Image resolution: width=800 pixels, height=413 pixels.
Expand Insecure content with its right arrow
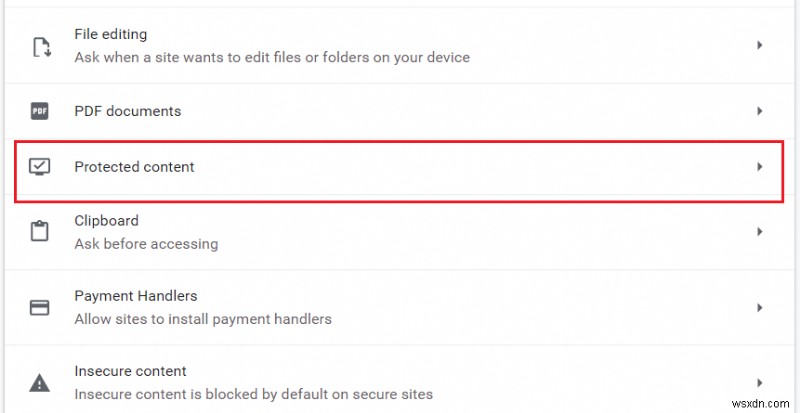(760, 382)
